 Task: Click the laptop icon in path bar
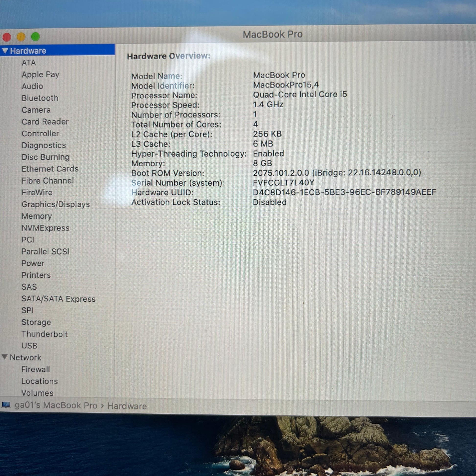[x=6, y=405]
